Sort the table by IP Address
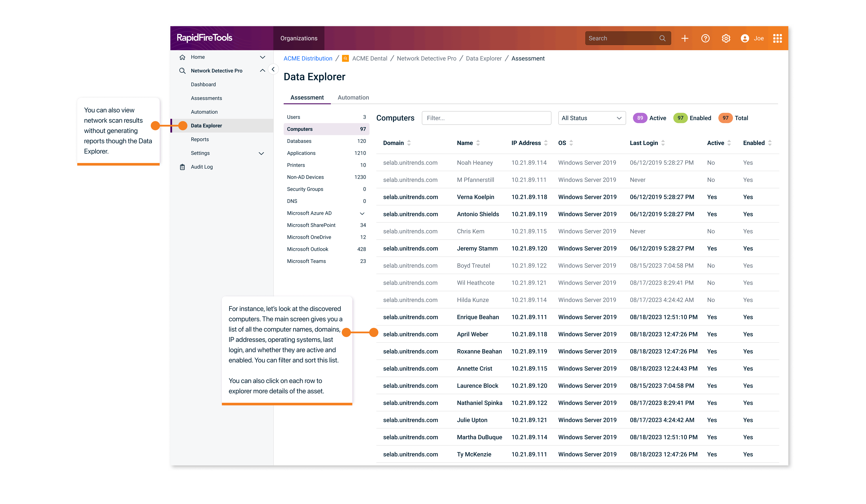The image size is (866, 504). pos(546,143)
